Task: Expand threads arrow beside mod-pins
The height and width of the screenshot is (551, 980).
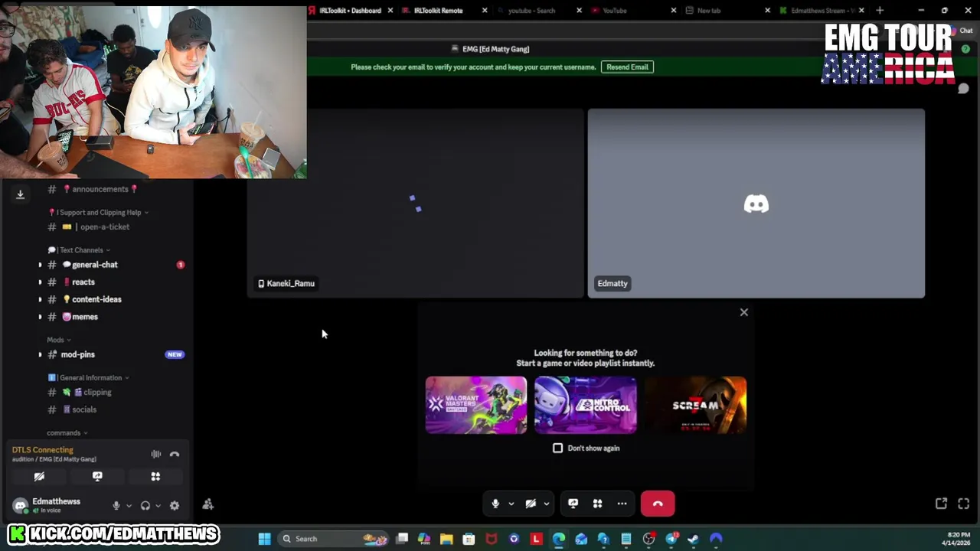Action: tap(40, 354)
